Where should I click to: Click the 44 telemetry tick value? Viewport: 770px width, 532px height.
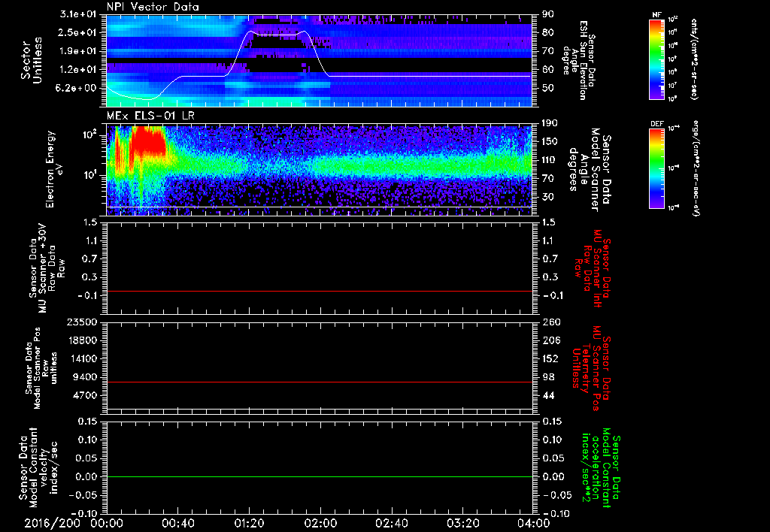pos(547,395)
